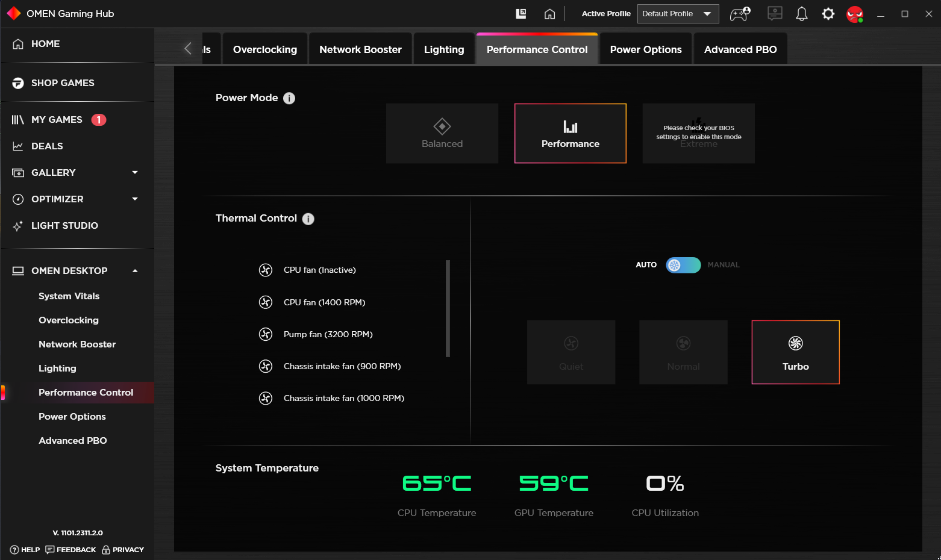Open Performance Control in the sidebar

(x=86, y=393)
